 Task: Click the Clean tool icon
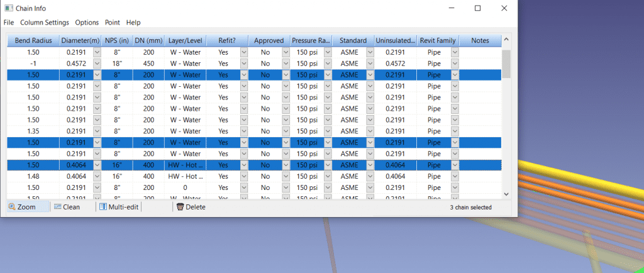point(57,207)
